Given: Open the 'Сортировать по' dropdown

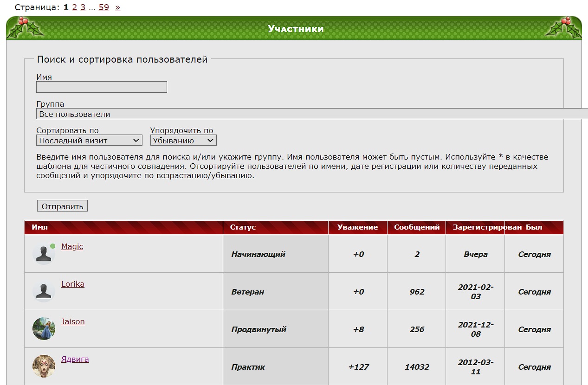Looking at the screenshot, I should 89,141.
